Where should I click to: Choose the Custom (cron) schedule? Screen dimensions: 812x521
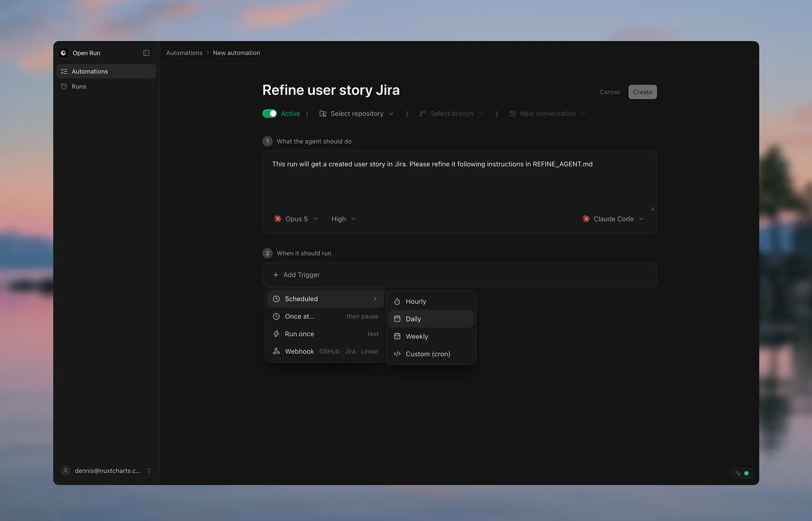click(x=431, y=354)
